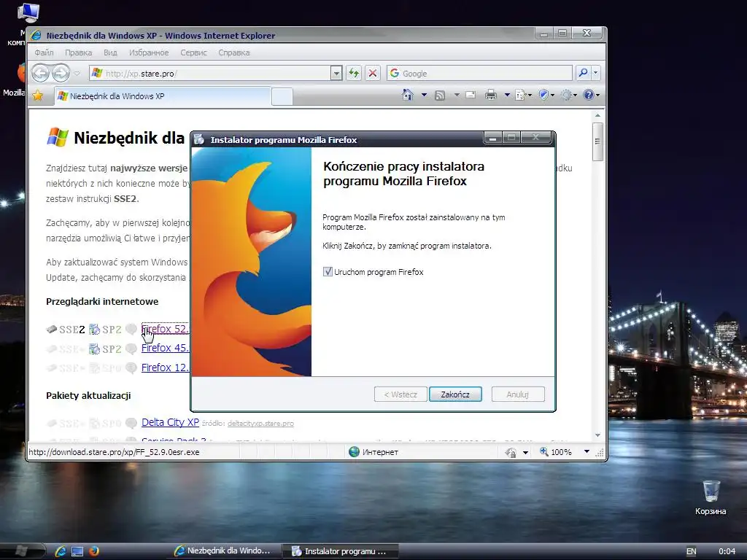Open the dropdown next to protected mode icon

[x=525, y=452]
